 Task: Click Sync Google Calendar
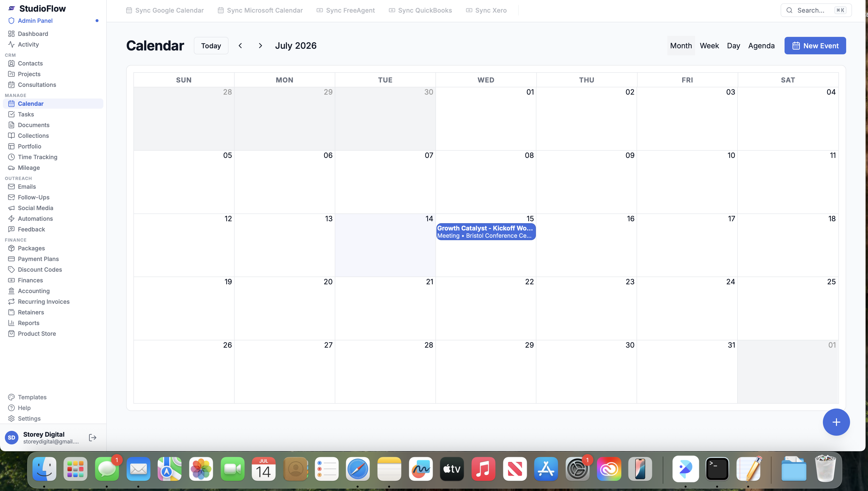pos(165,10)
